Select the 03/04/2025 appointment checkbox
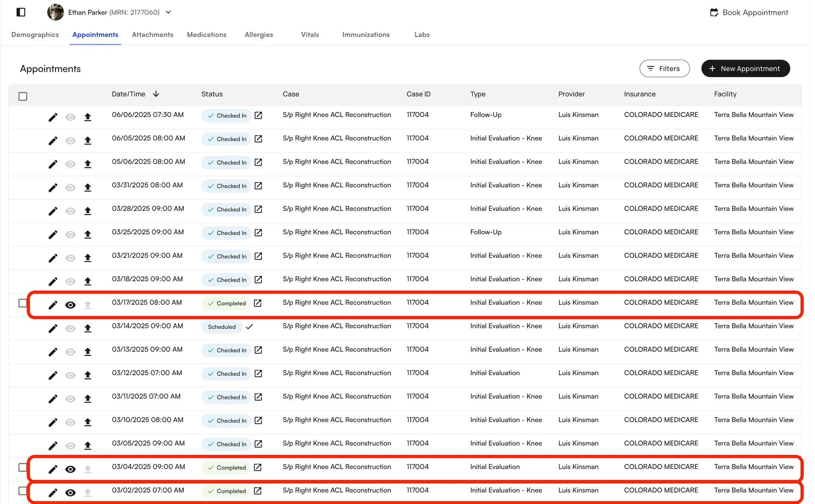The height and width of the screenshot is (504, 815). (23, 467)
